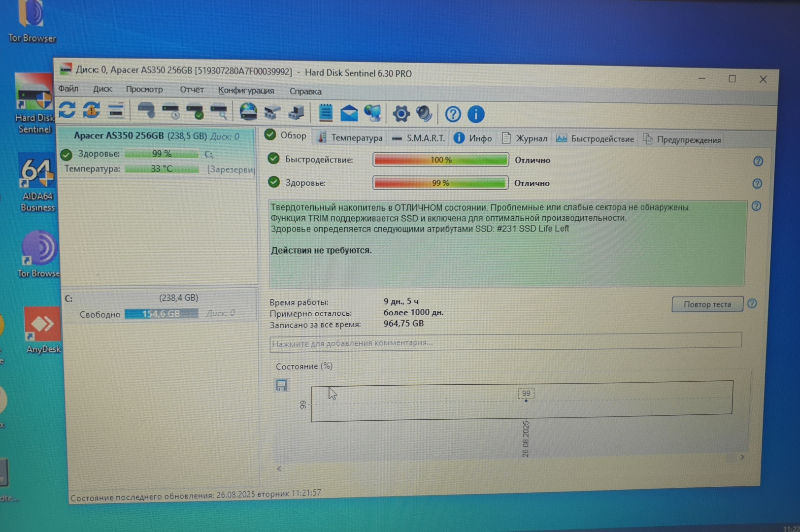This screenshot has height=532, width=800.
Task: Open the Конфигурация menu
Action: (246, 91)
